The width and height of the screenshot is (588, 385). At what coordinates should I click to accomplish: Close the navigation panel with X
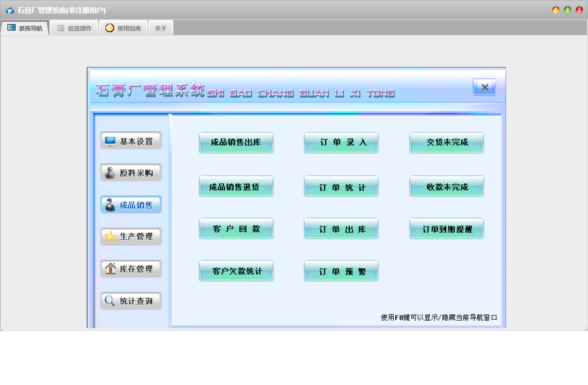coord(484,87)
